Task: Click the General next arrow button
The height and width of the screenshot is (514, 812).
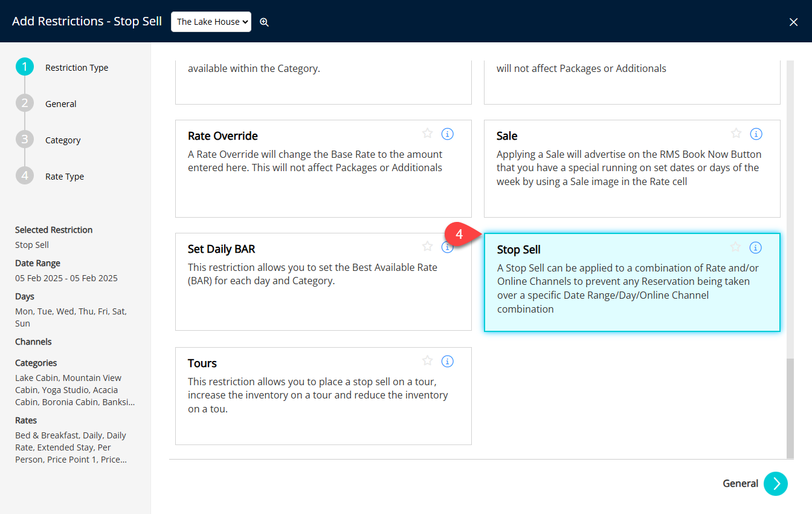Action: tap(776, 484)
